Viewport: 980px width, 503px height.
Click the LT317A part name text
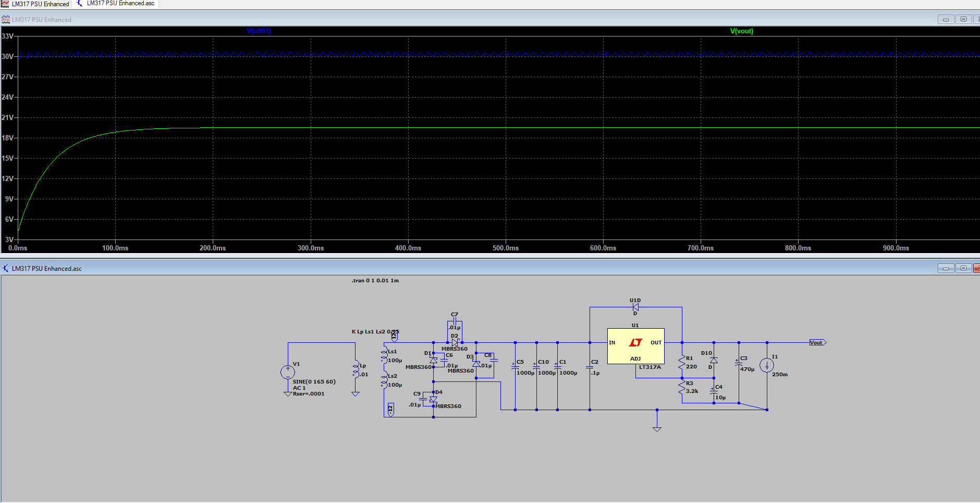click(650, 367)
